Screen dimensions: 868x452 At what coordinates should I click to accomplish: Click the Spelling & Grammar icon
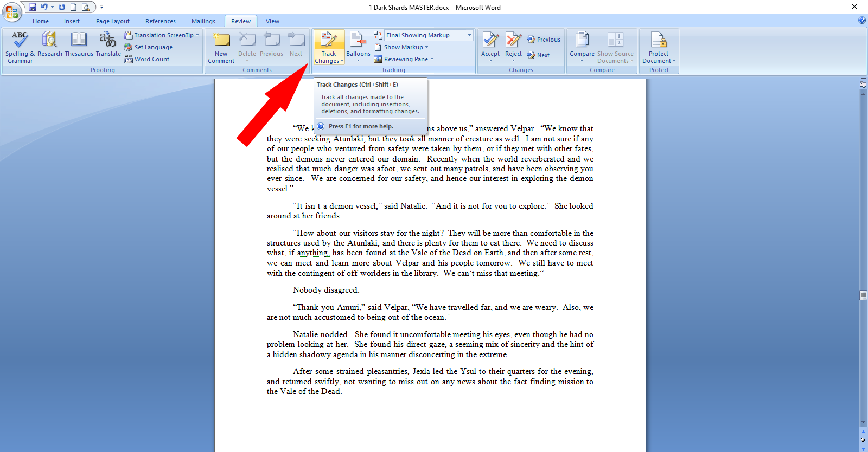pos(20,41)
